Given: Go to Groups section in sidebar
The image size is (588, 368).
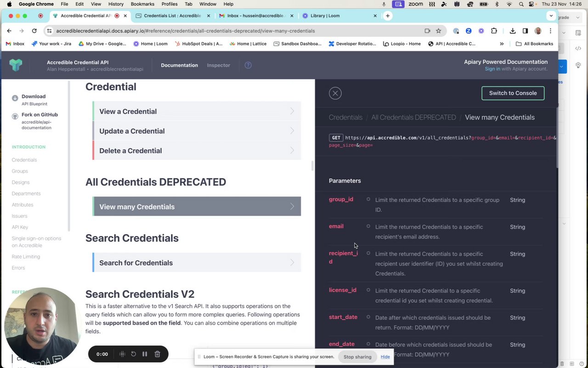Looking at the screenshot, I should [x=20, y=171].
